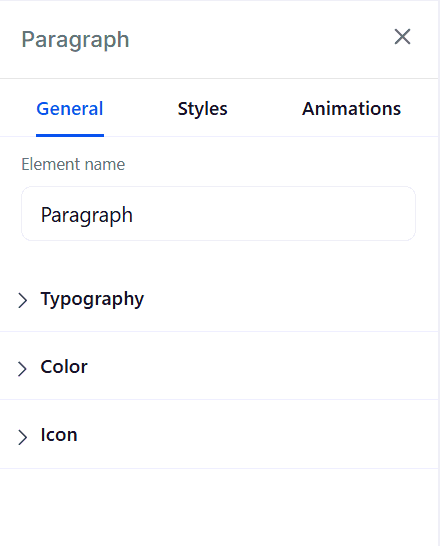The height and width of the screenshot is (546, 440).
Task: Click the word Paragraph inside the name field
Action: 87,215
